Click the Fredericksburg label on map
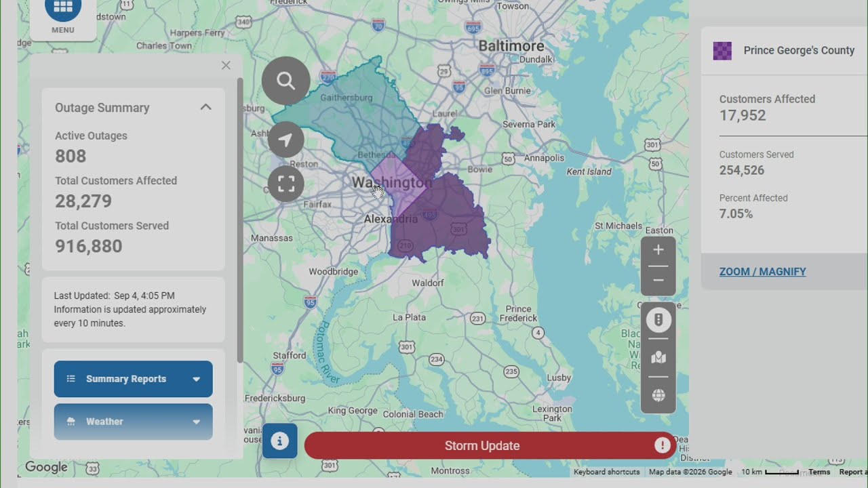The width and height of the screenshot is (868, 488). click(x=275, y=399)
